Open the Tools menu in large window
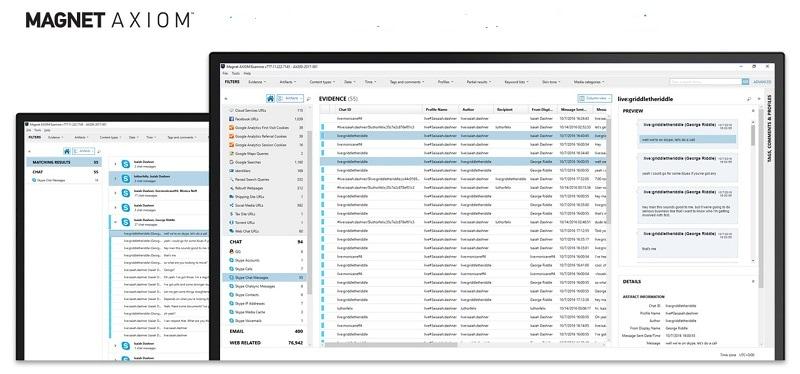800x374 pixels. tap(235, 73)
